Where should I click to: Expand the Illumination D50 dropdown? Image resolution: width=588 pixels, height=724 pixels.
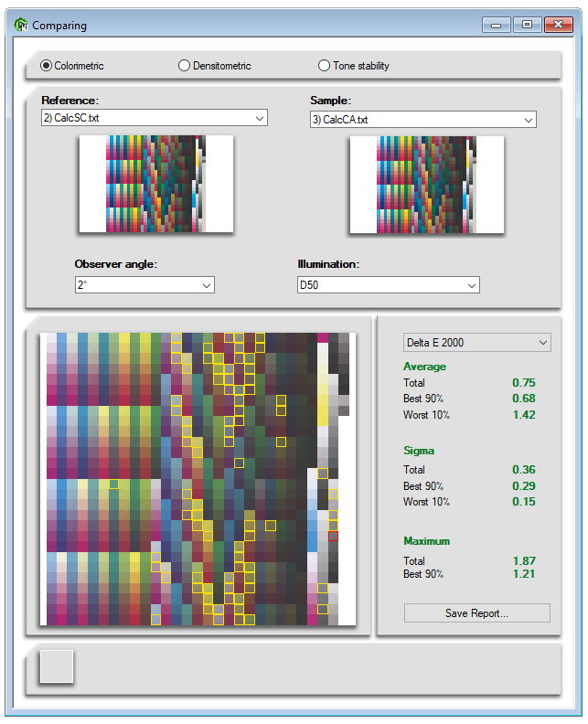[x=389, y=285]
